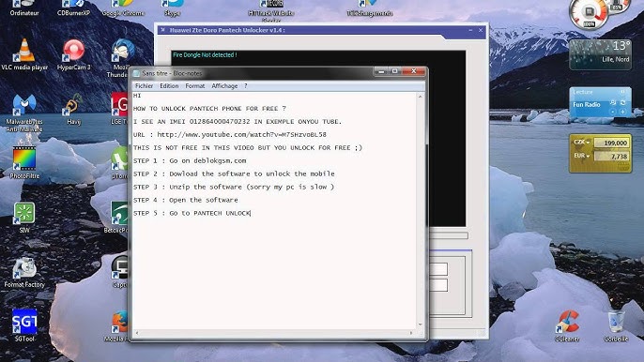Viewport: 644px width, 362px height.
Task: Click the 'Fire Dongle Not detected !' message in Unlocker
Action: (x=205, y=54)
